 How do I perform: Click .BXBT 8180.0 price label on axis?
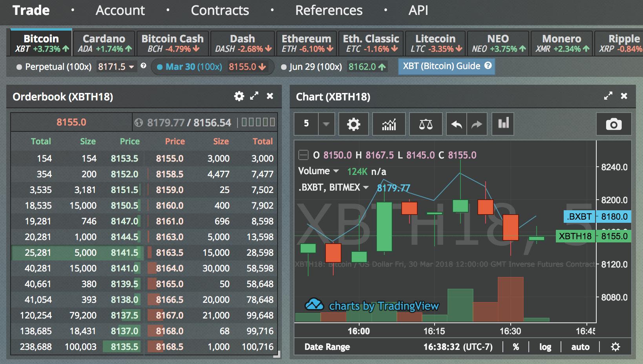click(x=597, y=217)
